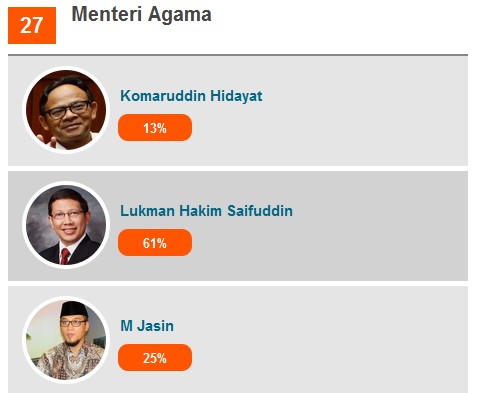This screenshot has height=393, width=478.
Task: Select the Menteri Agama heading
Action: point(142,14)
